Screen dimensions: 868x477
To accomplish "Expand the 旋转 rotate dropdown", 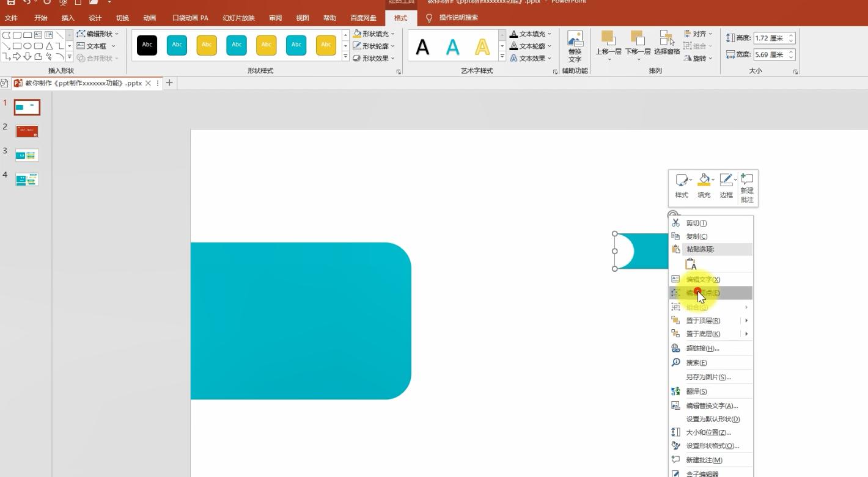I will (699, 58).
